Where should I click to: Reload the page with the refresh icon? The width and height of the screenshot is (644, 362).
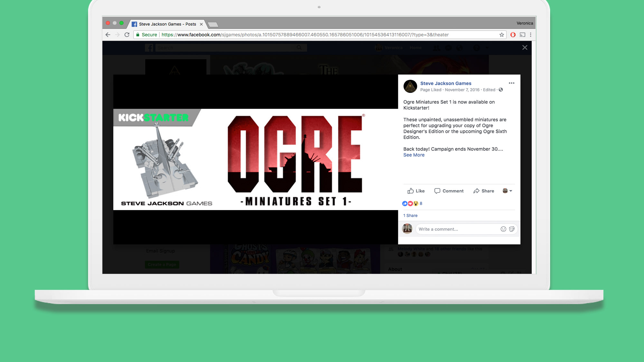[127, 35]
